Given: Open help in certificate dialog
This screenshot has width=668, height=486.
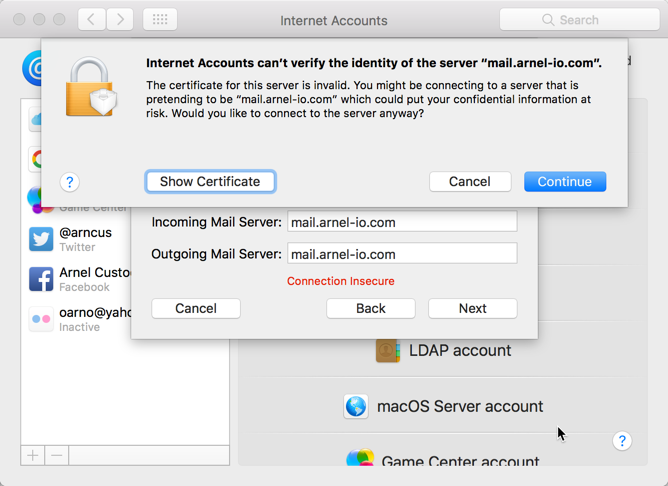Looking at the screenshot, I should point(69,182).
